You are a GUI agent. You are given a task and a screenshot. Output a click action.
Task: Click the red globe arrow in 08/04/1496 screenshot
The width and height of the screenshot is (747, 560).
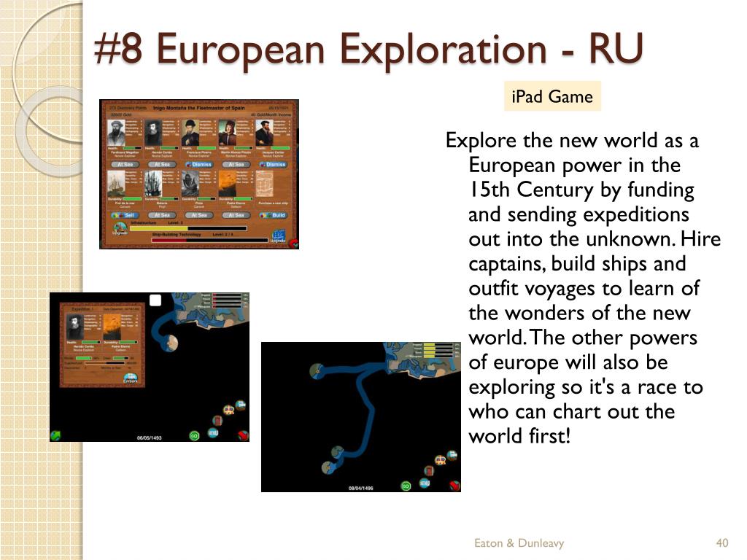point(454,486)
